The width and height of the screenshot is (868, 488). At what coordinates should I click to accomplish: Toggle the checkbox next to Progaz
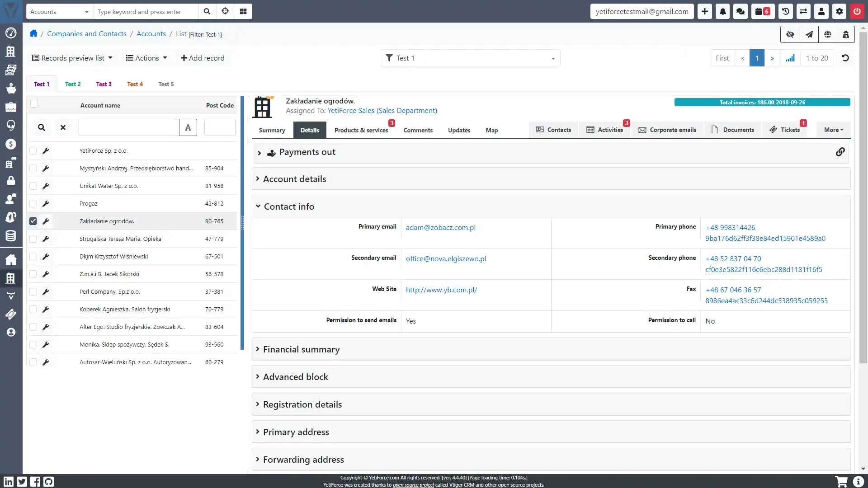[x=33, y=203]
